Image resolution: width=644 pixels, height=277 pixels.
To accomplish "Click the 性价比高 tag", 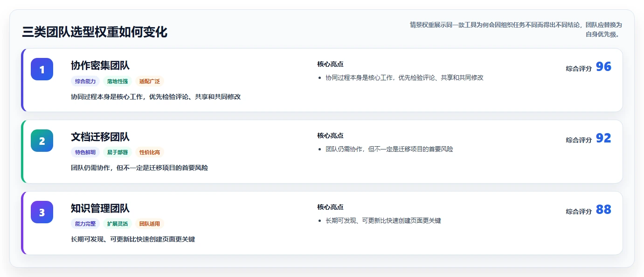I will coord(150,152).
